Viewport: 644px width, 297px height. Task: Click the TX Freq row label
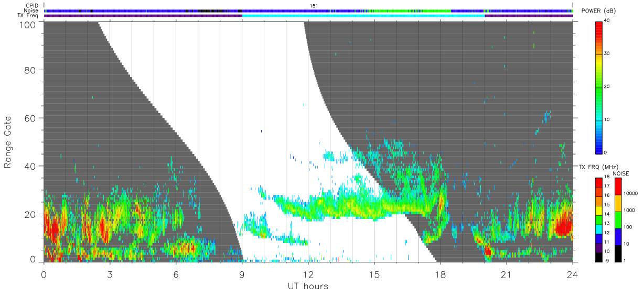(x=28, y=15)
